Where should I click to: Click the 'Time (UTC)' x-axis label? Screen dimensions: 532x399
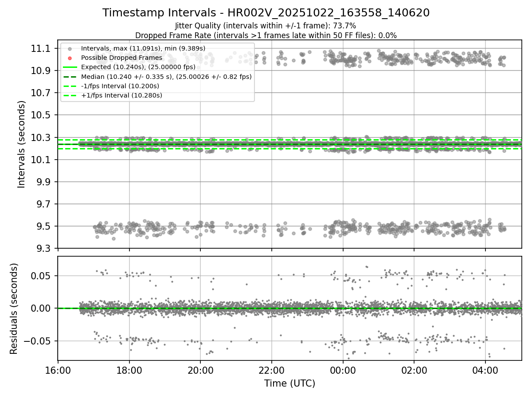pyautogui.click(x=289, y=383)
